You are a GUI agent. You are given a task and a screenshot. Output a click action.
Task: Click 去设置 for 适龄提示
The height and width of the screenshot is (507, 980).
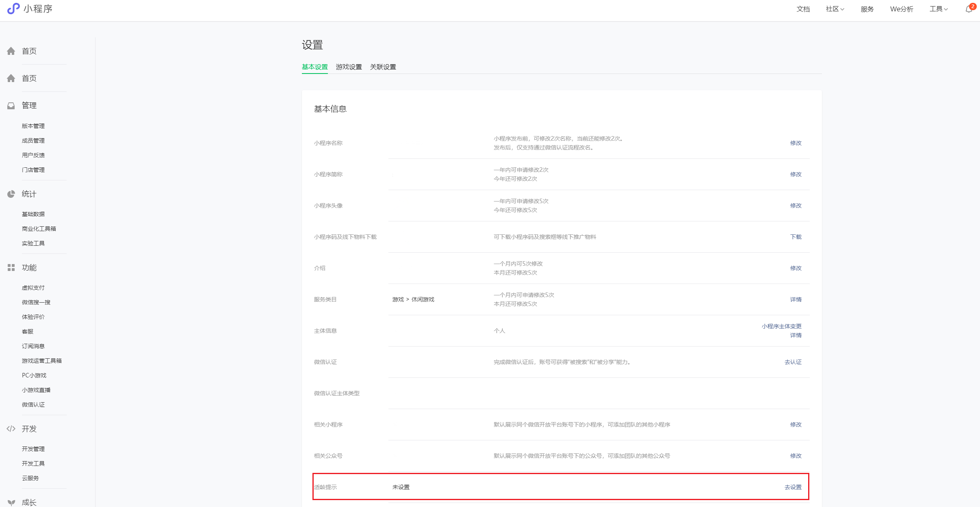(x=793, y=487)
